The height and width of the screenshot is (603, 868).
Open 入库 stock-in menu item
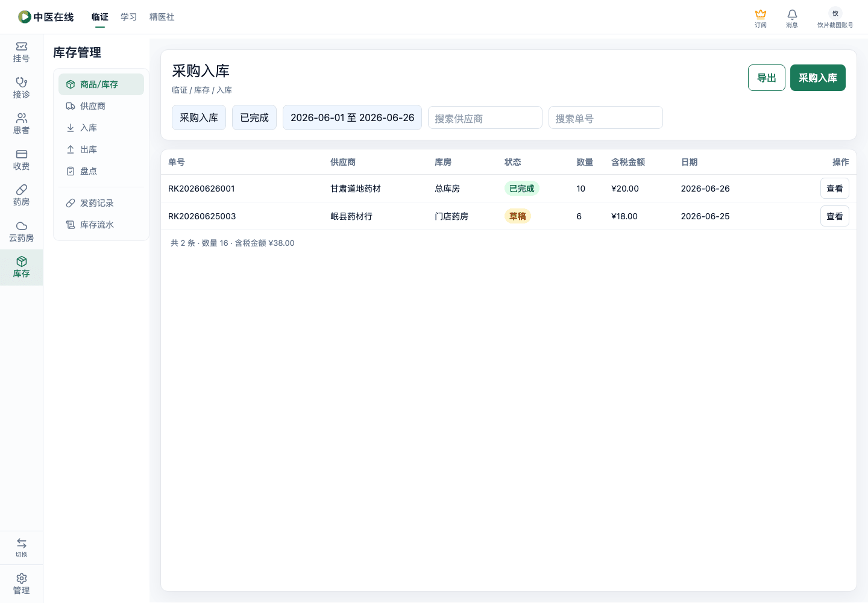pyautogui.click(x=101, y=128)
